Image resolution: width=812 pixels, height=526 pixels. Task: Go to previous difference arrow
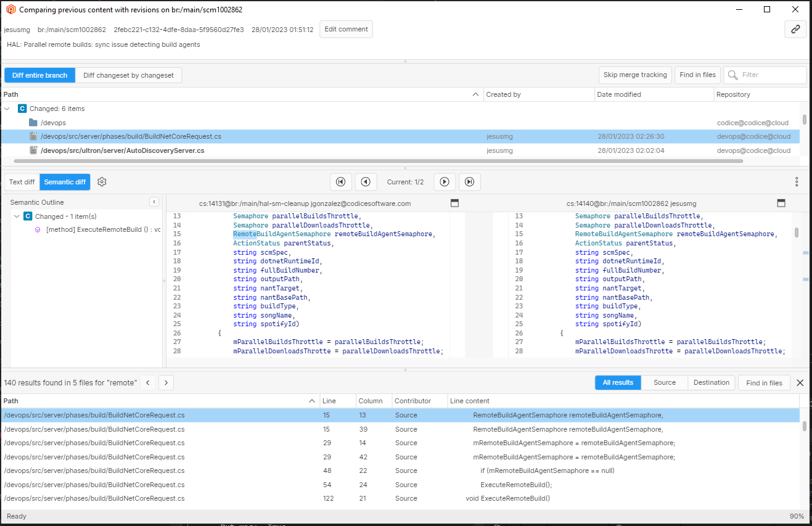pyautogui.click(x=366, y=181)
